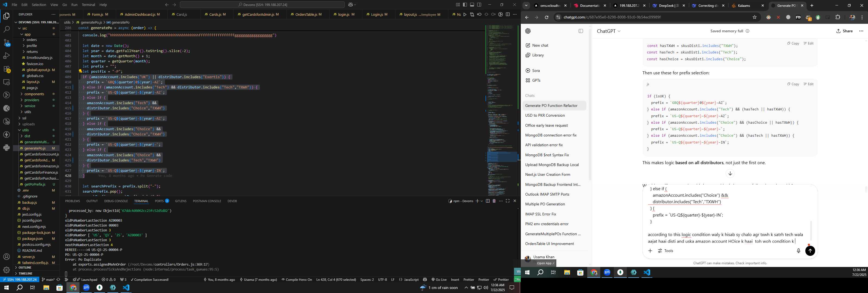The width and height of the screenshot is (868, 293).
Task: Open the Library link in ChatGPT sidebar
Action: [538, 55]
